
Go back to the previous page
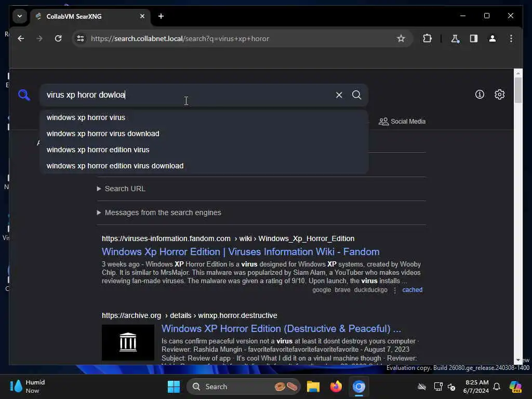[21, 38]
